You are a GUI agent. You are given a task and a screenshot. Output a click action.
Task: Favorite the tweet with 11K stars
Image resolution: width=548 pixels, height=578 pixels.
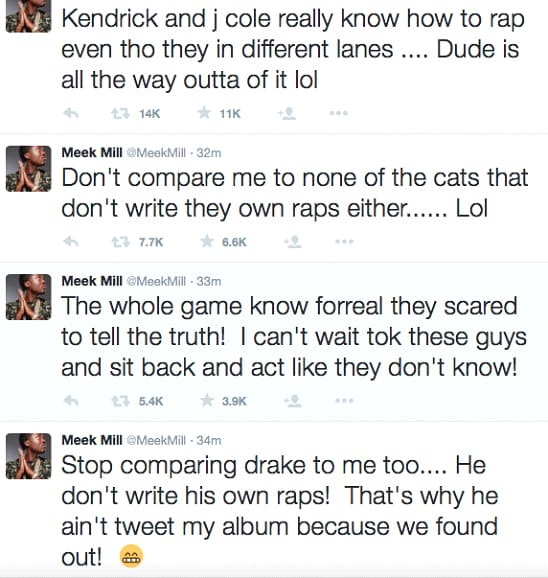coord(204,113)
